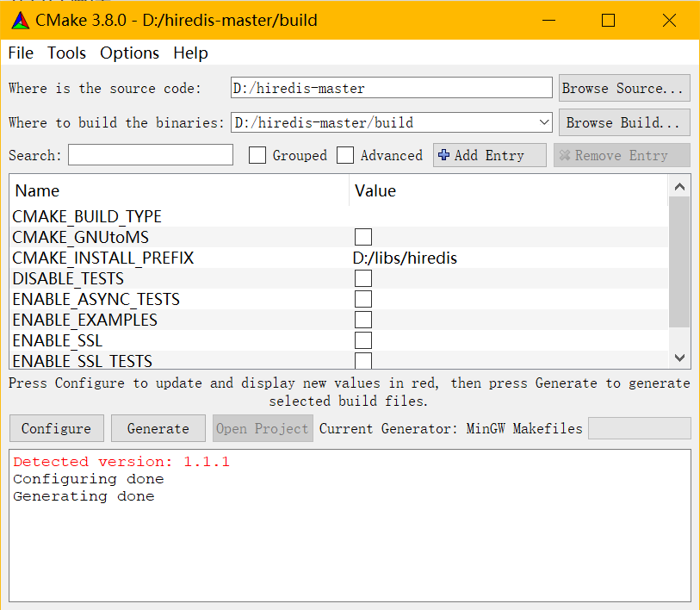The width and height of the screenshot is (700, 610).
Task: Click the Browse Source button
Action: coord(623,88)
